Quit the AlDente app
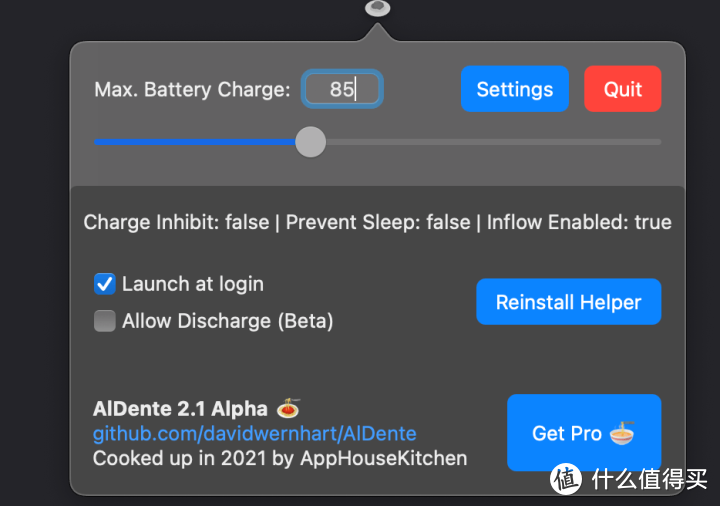720x506 pixels. click(x=622, y=89)
